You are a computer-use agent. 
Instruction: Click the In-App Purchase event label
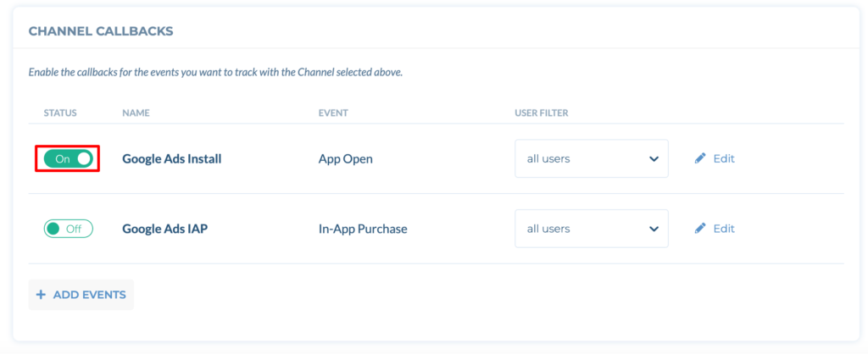tap(363, 229)
